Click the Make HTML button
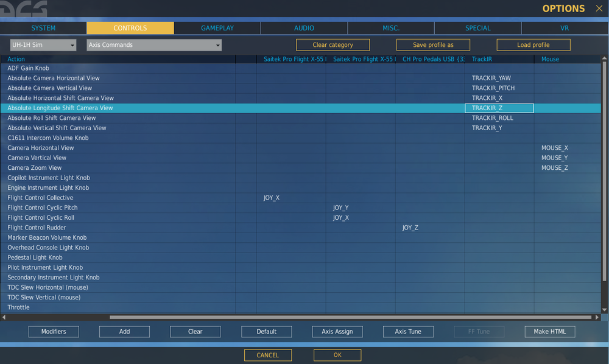Screen dimensions: 609x364 click(x=549, y=331)
